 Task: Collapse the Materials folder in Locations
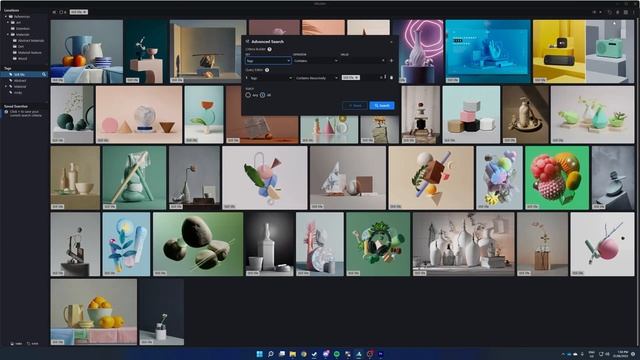tap(8, 35)
